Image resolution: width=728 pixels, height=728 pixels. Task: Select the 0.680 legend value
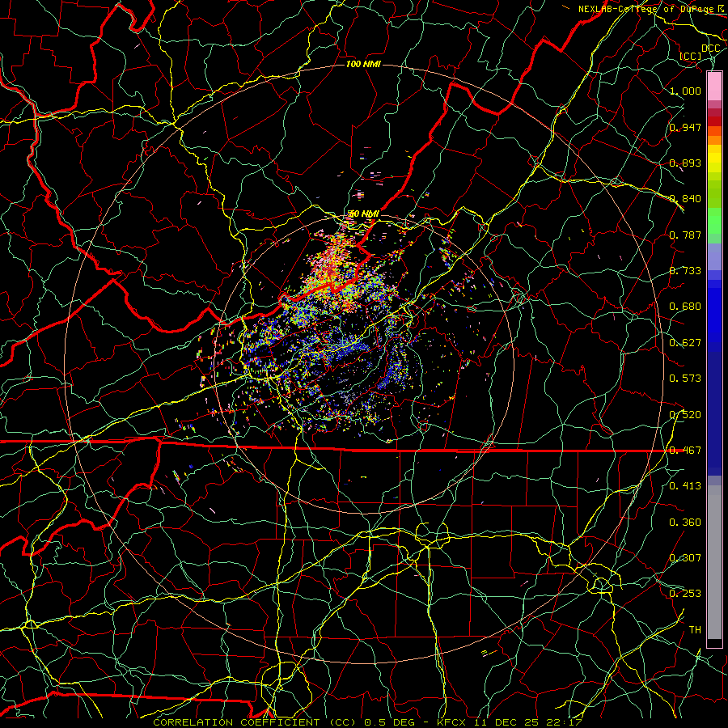pos(685,307)
